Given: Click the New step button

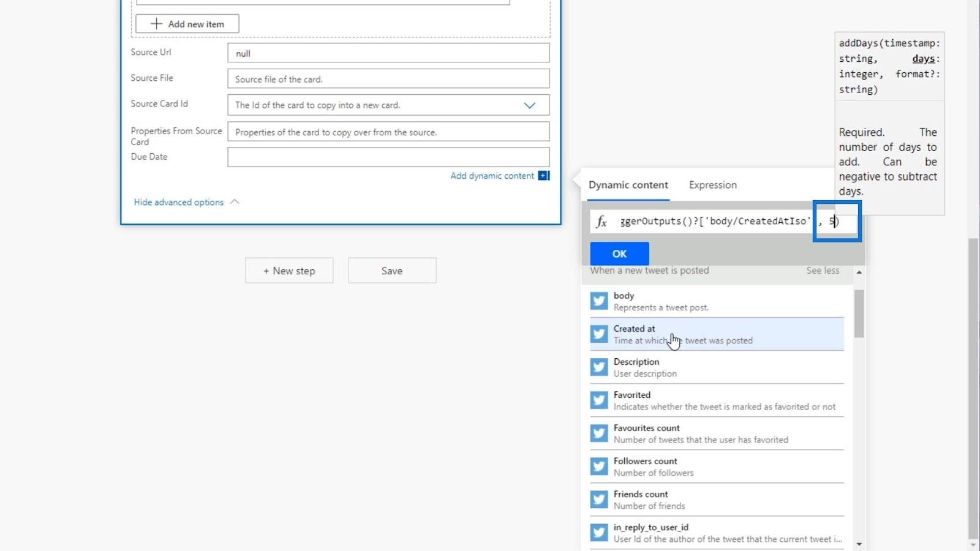Looking at the screenshot, I should (x=289, y=271).
